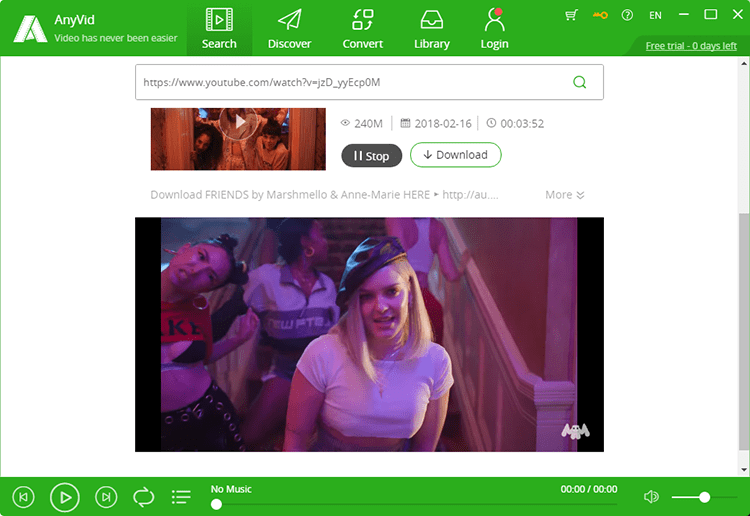This screenshot has height=516, width=750.
Task: Click the AnyVid logo
Action: click(x=30, y=29)
